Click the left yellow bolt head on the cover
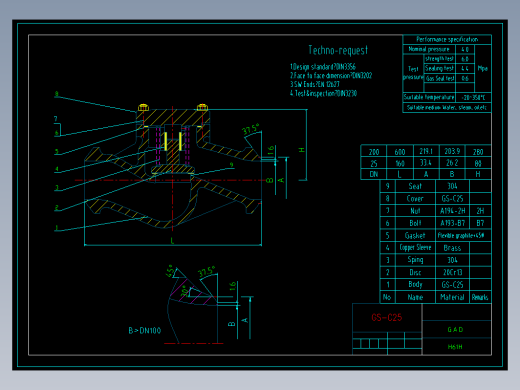Image resolution: width=520 pixels, height=390 pixels. [x=143, y=107]
